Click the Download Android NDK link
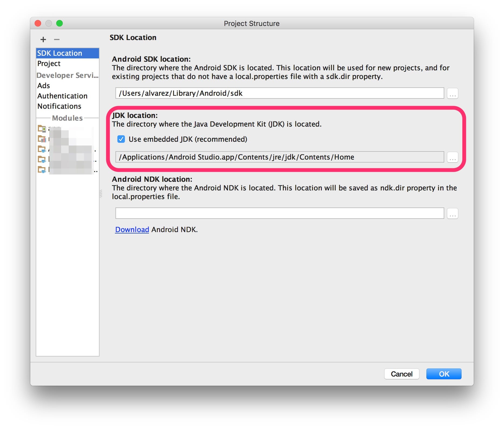This screenshot has width=504, height=429. pyautogui.click(x=132, y=229)
